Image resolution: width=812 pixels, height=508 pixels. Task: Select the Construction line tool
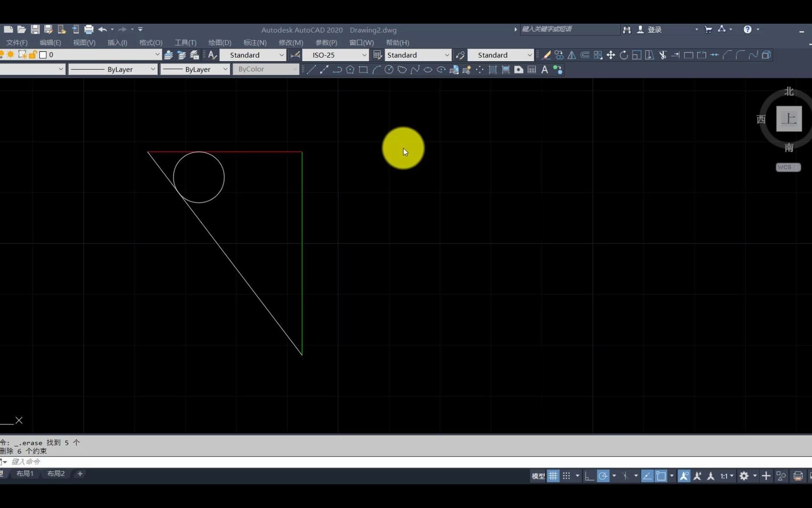[x=324, y=69]
